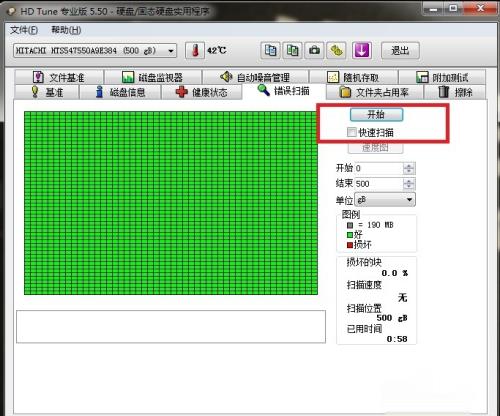The width and height of the screenshot is (500, 416).
Task: Click the thermometer temperature icon
Action: coord(195,51)
